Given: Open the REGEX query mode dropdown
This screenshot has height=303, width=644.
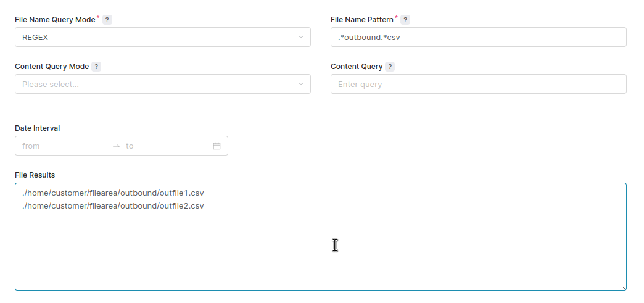Looking at the screenshot, I should point(162,37).
